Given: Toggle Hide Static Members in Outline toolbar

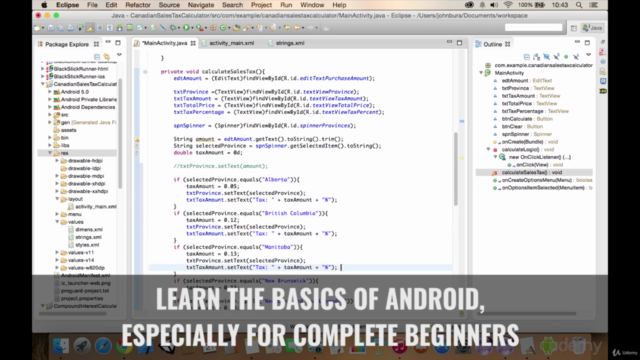Looking at the screenshot, I should pyautogui.click(x=556, y=57).
